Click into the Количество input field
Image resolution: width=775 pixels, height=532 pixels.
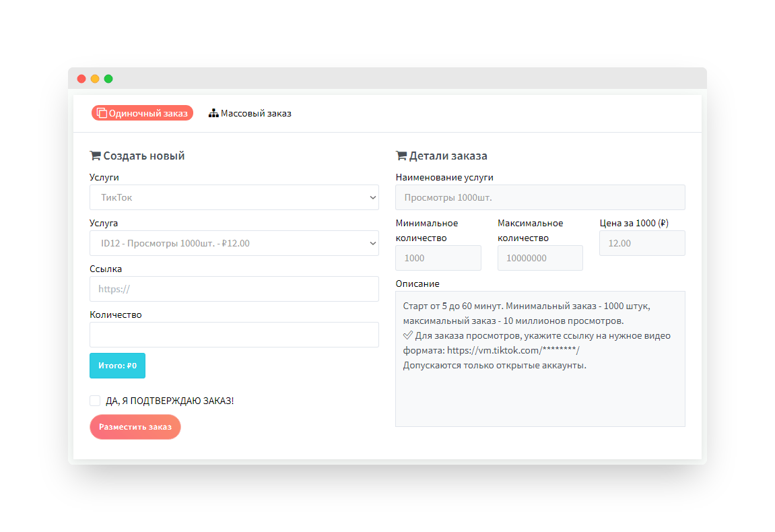(x=234, y=335)
